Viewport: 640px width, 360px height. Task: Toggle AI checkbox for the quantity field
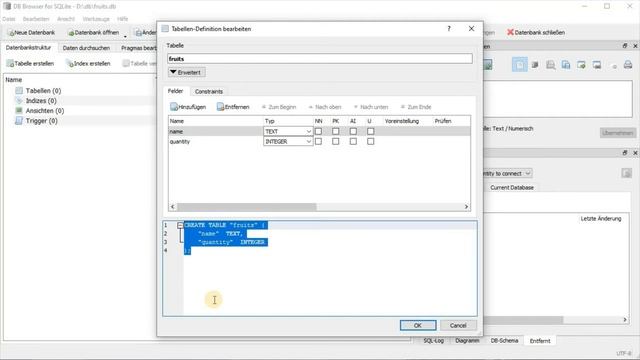coord(353,141)
